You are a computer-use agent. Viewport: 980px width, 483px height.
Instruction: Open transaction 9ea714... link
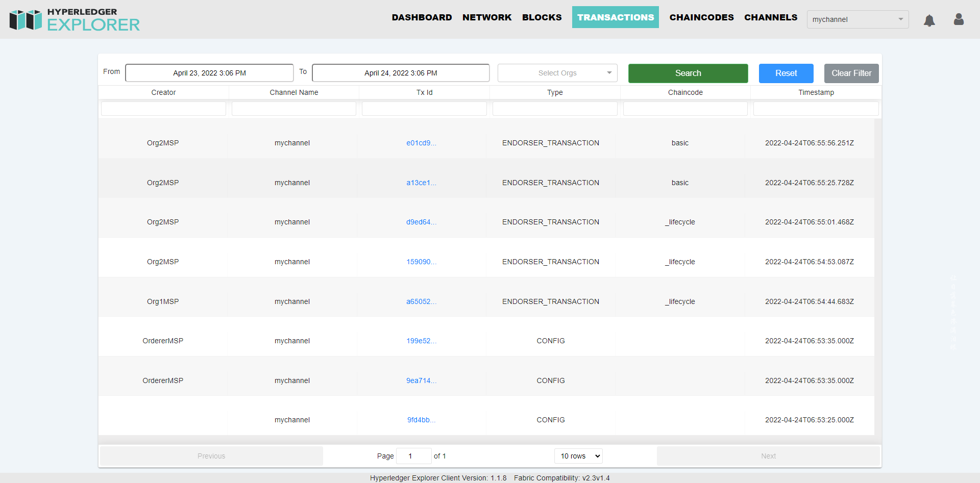click(x=421, y=380)
